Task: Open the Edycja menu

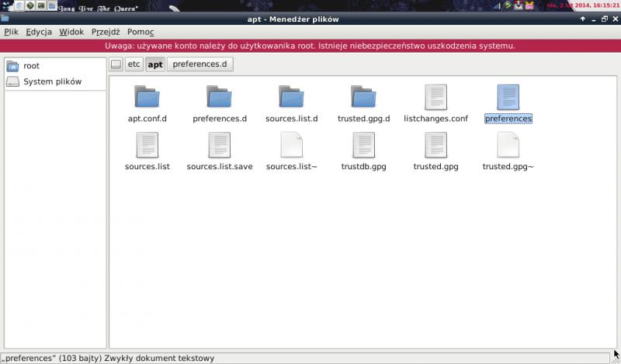Action: point(38,33)
